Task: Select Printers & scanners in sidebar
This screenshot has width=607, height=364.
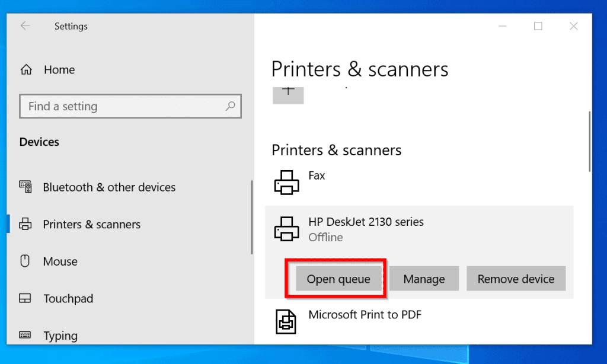Action: [x=91, y=224]
